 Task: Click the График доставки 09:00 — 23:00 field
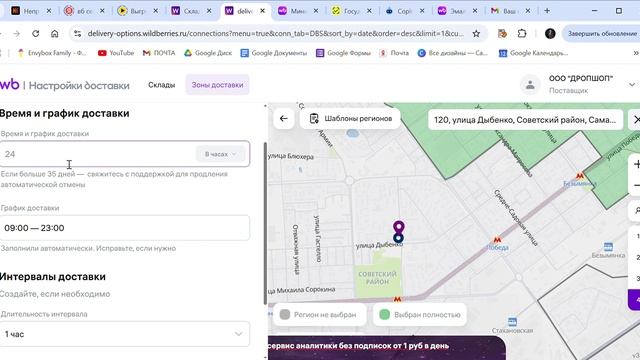click(124, 228)
